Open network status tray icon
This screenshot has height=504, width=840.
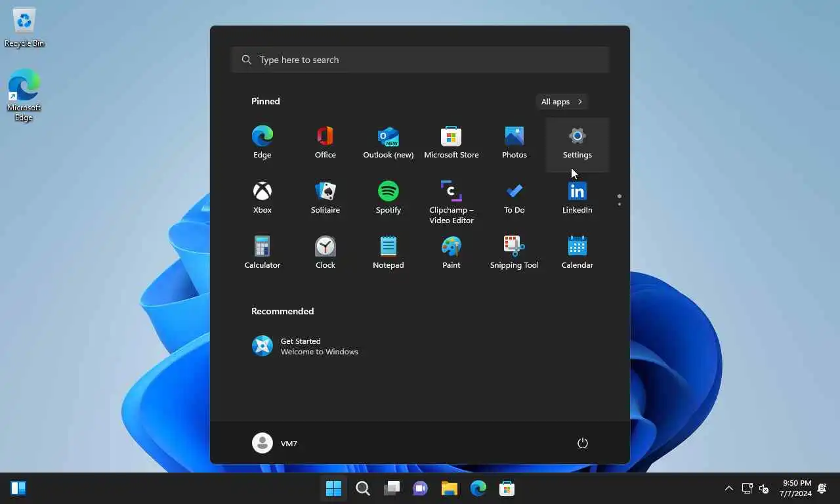tap(747, 488)
